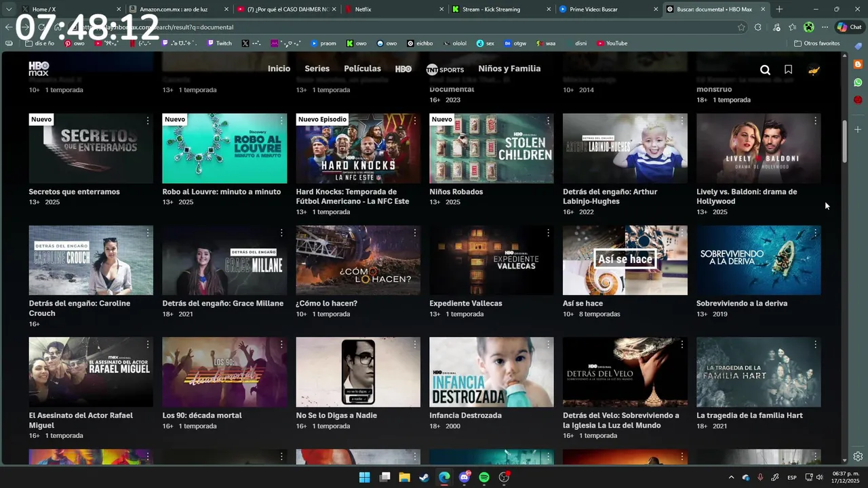Open OBS Studio from the taskbar
The image size is (868, 488).
(x=504, y=477)
